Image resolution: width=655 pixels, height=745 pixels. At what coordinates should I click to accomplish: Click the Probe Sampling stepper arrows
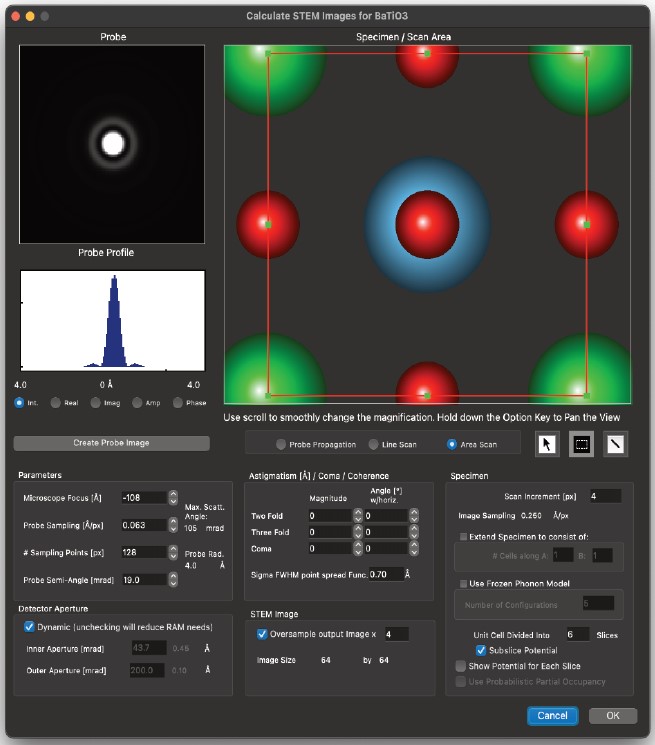click(x=174, y=525)
